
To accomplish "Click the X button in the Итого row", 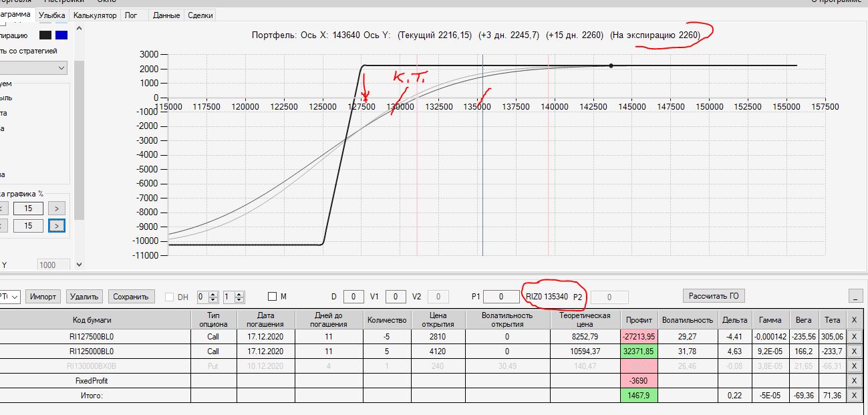I will tap(853, 396).
